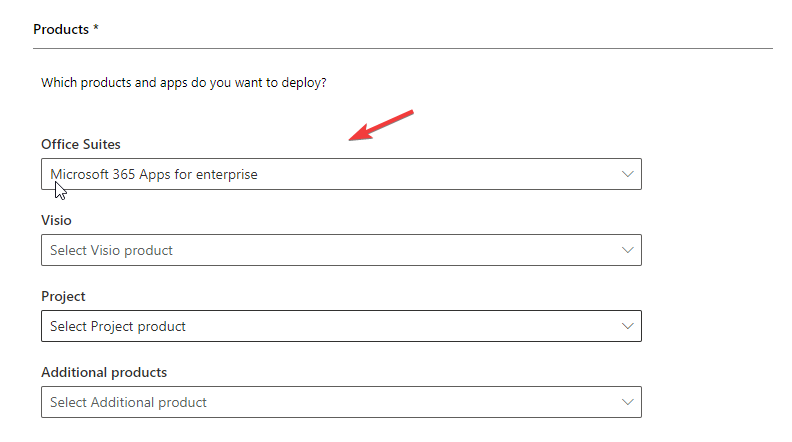Click the Products section heading

pyautogui.click(x=61, y=29)
